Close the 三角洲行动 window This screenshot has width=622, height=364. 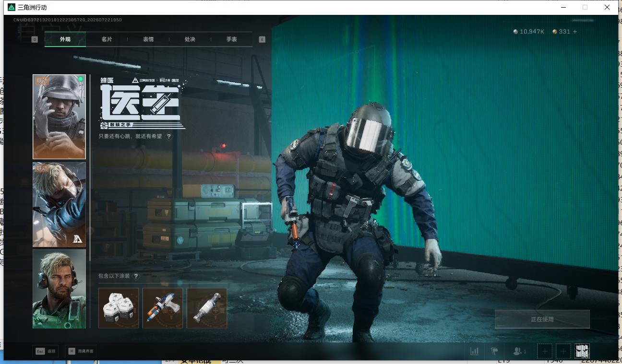coord(607,7)
